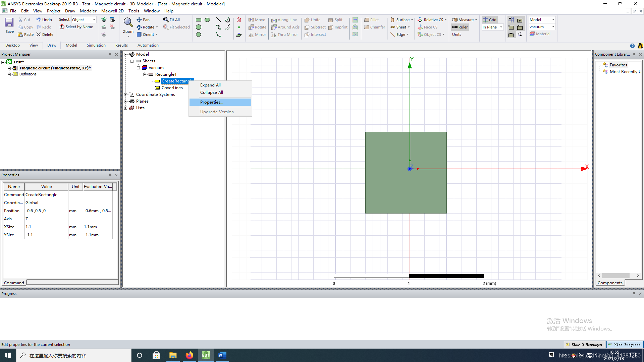Image resolution: width=644 pixels, height=362 pixels.
Task: Expand the Lists tree node
Action: click(x=126, y=108)
